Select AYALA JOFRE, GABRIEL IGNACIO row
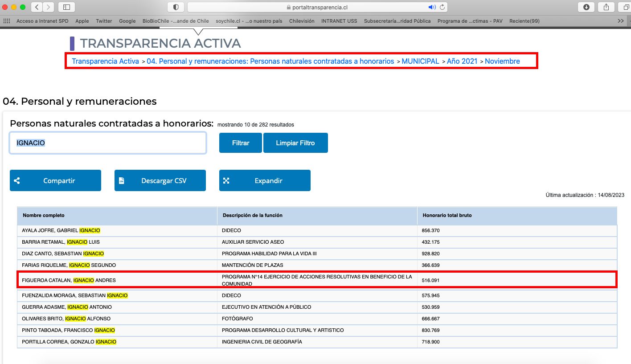The height and width of the screenshot is (364, 631). 317,231
